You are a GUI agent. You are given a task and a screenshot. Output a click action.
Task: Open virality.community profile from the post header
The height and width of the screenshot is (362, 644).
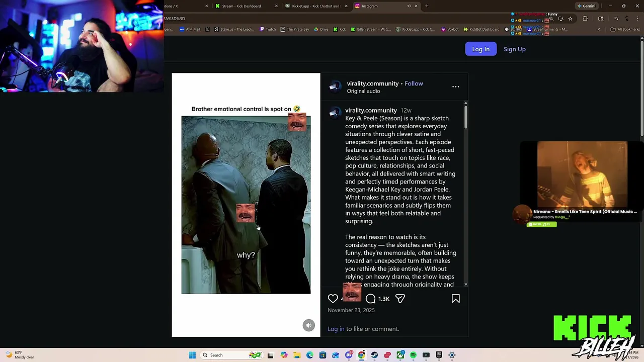373,83
